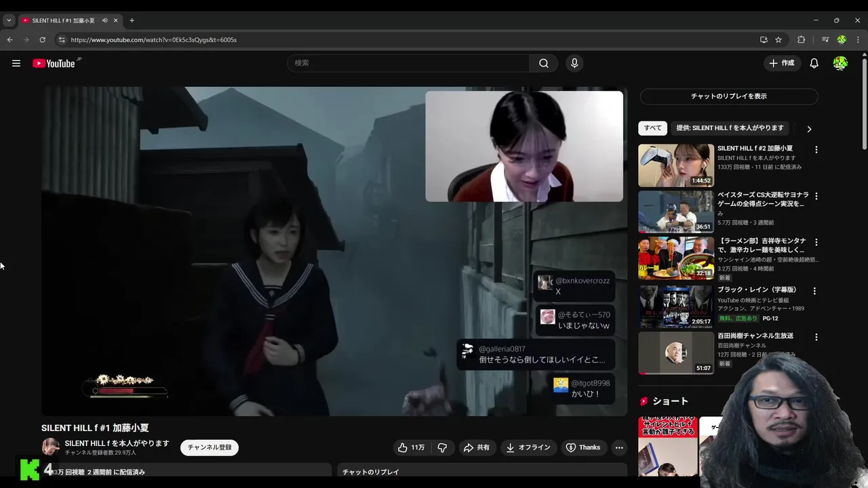Viewport: 868px width, 488px height.
Task: Click the search magnifier button
Action: pyautogui.click(x=544, y=63)
